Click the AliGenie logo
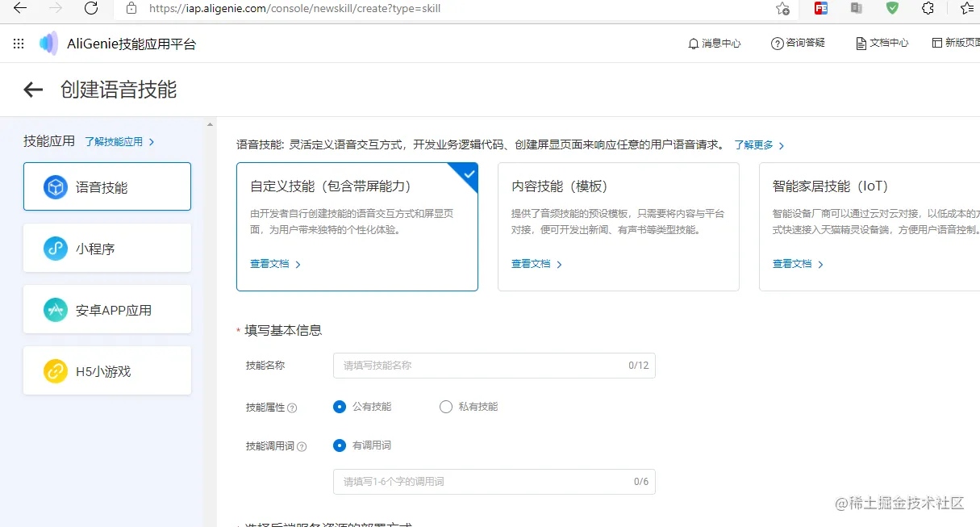The height and width of the screenshot is (527, 980). coord(49,44)
